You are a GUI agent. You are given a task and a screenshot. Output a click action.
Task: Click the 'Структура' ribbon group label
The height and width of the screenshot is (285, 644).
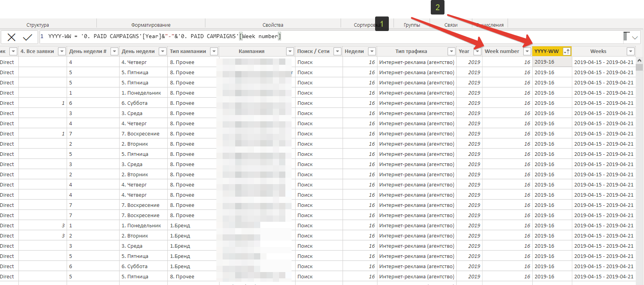pos(38,25)
